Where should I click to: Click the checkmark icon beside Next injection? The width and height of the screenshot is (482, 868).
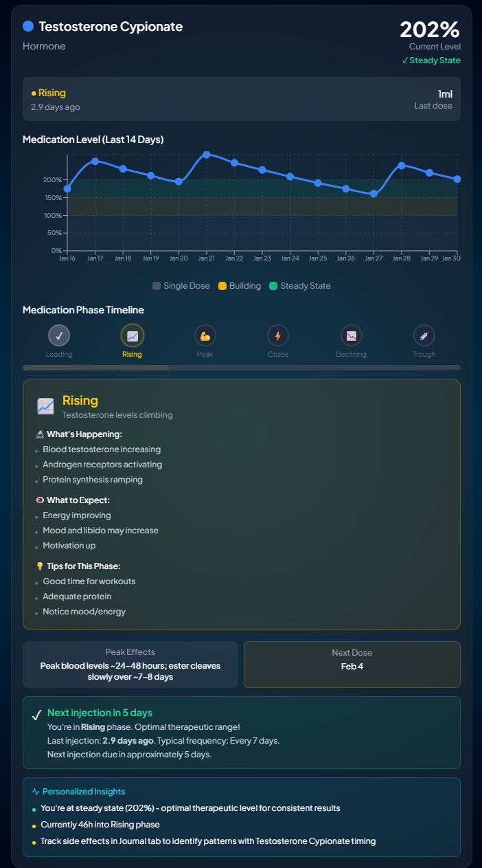click(x=36, y=715)
